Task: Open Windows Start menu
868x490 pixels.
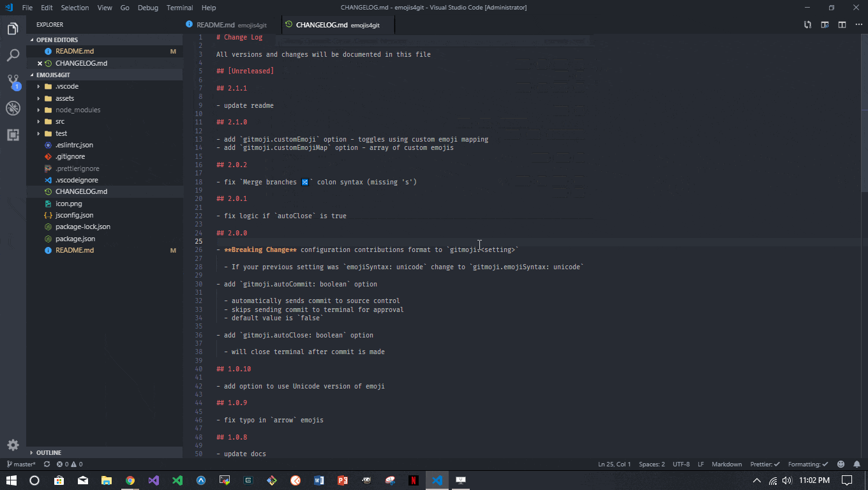Action: (x=11, y=480)
